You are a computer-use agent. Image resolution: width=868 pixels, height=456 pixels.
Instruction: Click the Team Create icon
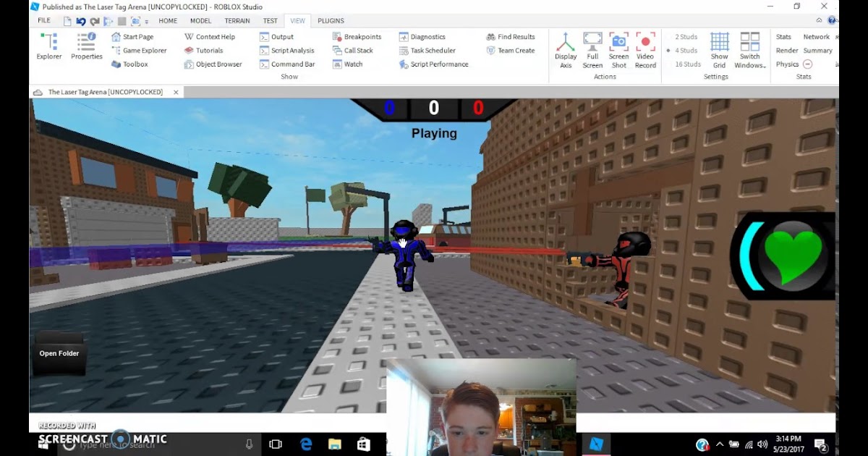click(491, 51)
